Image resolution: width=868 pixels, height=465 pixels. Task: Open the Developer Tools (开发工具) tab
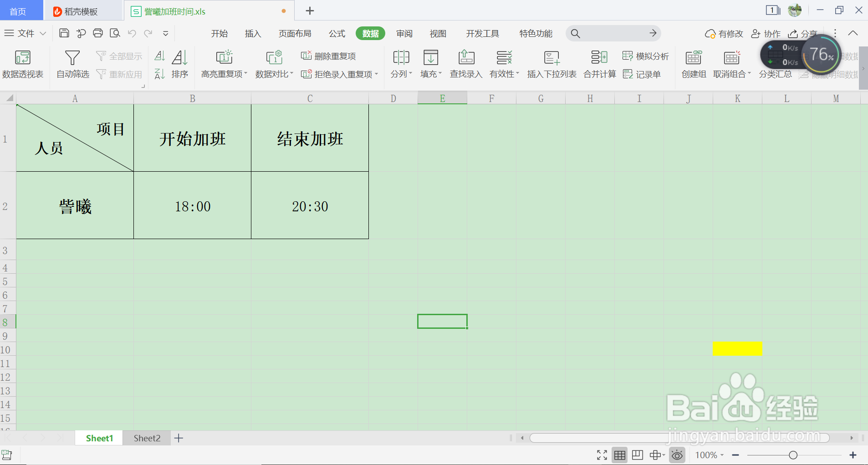(482, 33)
